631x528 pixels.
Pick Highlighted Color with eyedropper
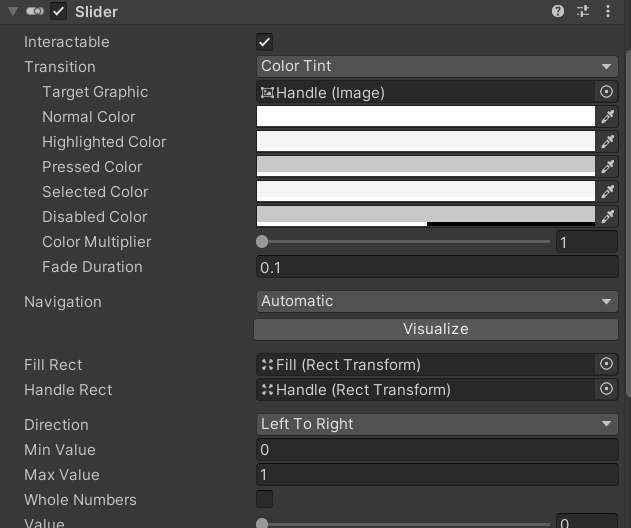tap(608, 142)
